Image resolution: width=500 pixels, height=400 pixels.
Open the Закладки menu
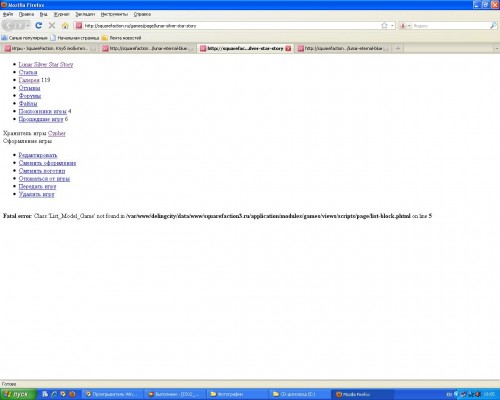85,14
